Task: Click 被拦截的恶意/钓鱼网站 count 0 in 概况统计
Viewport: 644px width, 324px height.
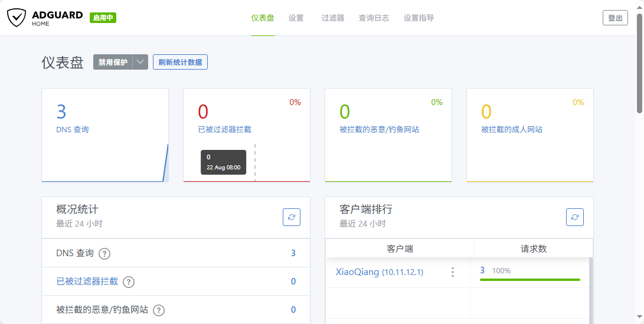Action: [x=293, y=310]
